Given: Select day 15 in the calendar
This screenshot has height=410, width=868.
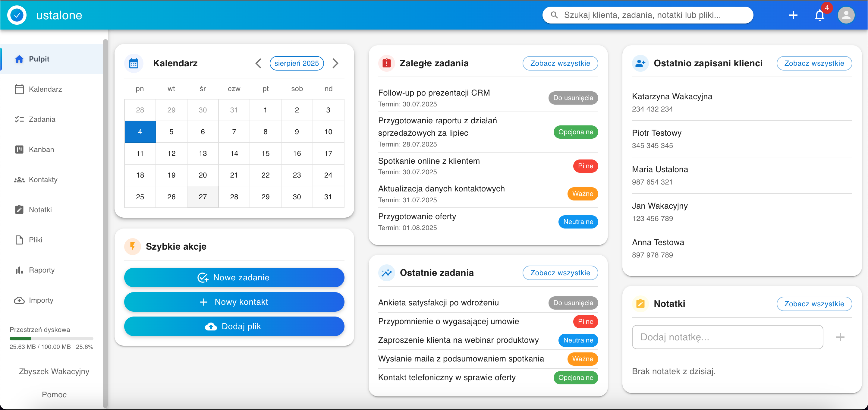Looking at the screenshot, I should tap(265, 153).
